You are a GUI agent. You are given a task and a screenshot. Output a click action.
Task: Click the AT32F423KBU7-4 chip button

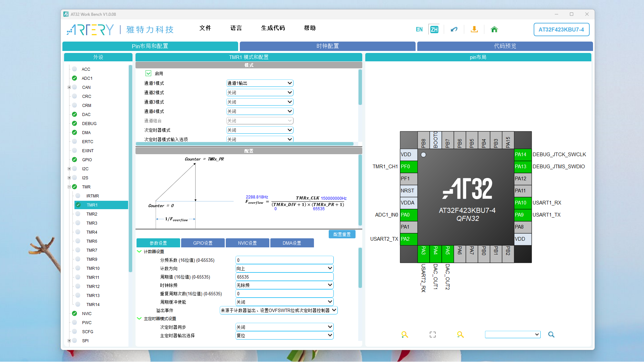(561, 29)
